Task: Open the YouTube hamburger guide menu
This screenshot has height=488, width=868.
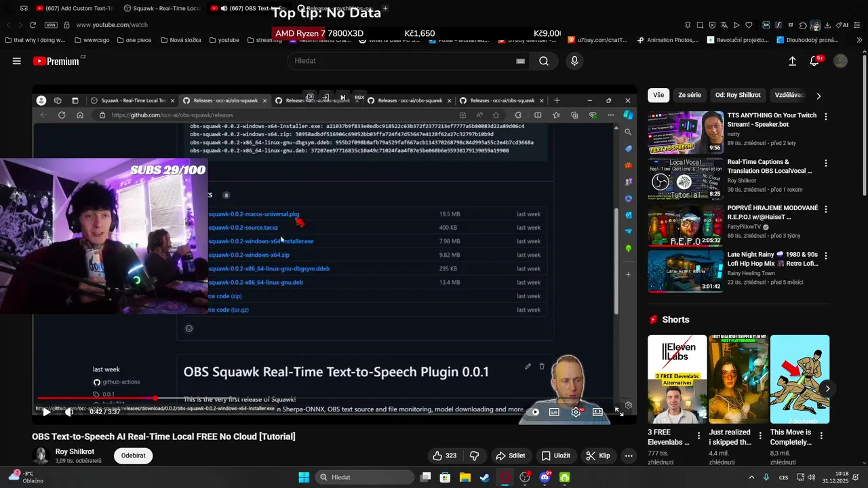Action: tap(16, 61)
